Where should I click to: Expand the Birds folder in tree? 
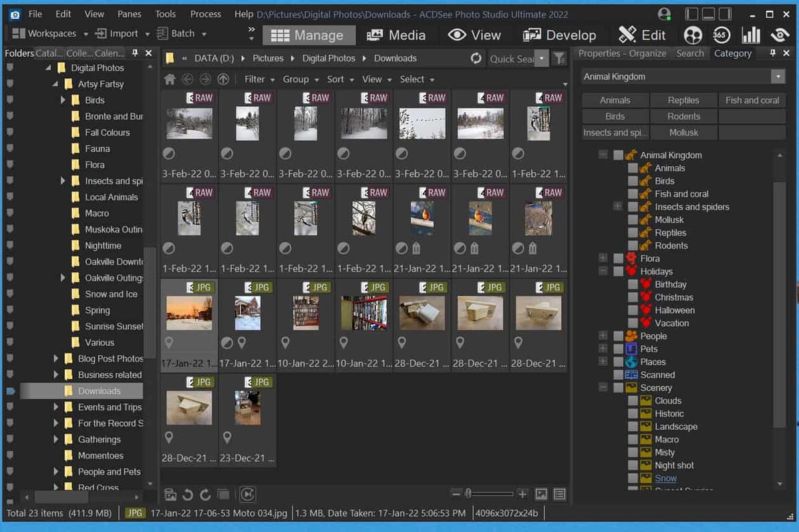pyautogui.click(x=63, y=100)
